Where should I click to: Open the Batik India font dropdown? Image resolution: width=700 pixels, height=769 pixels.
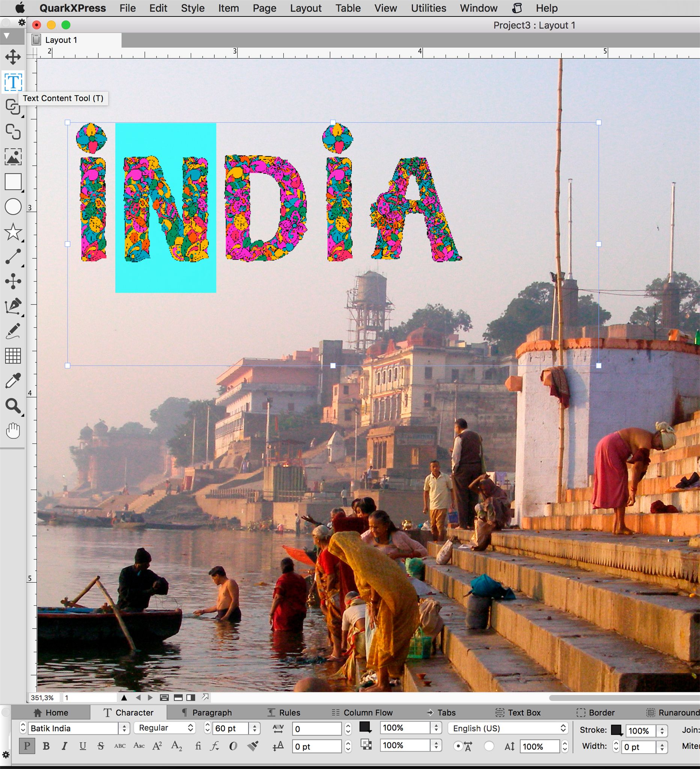124,728
